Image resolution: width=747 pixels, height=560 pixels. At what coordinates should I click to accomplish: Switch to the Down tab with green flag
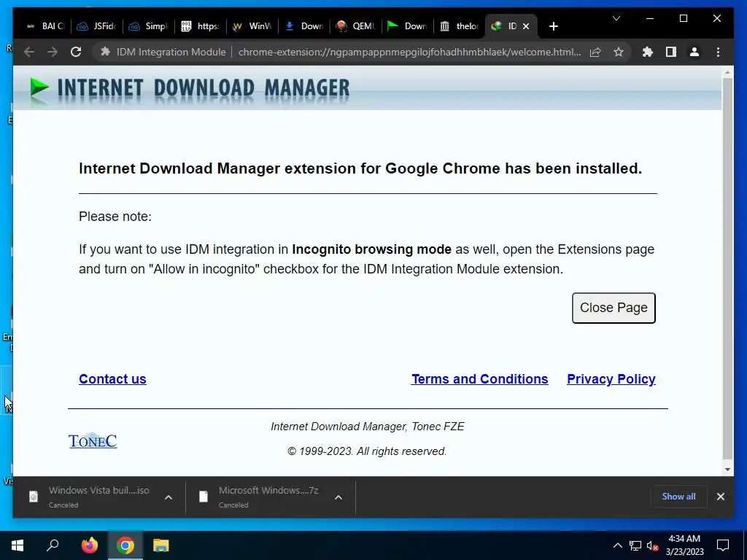click(407, 26)
